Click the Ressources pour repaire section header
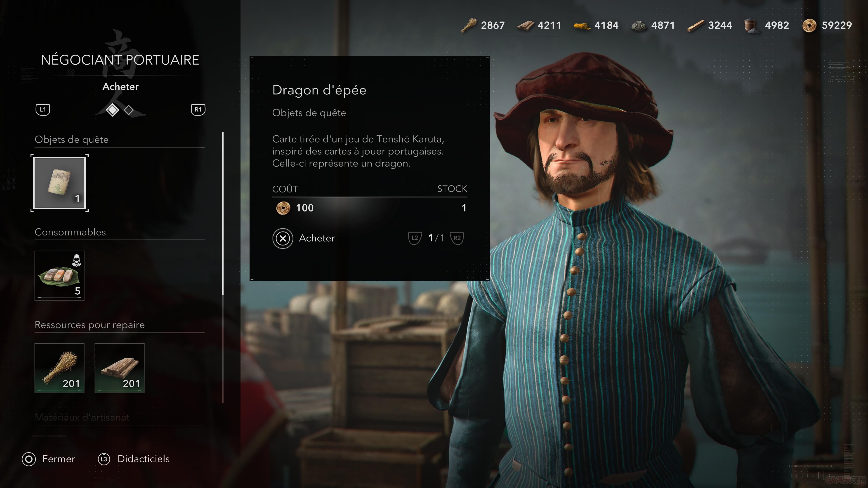 pos(90,325)
